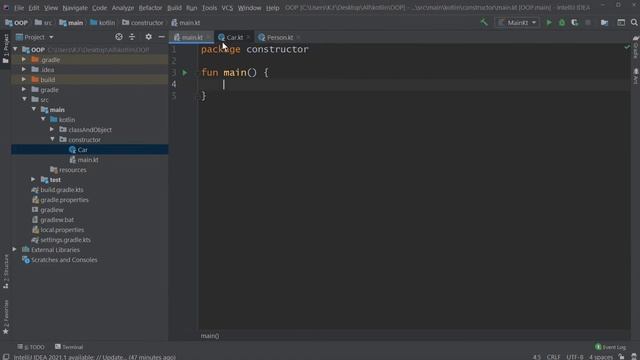This screenshot has height=360, width=640.
Task: Close the Person.kt tab
Action: pos(298,37)
